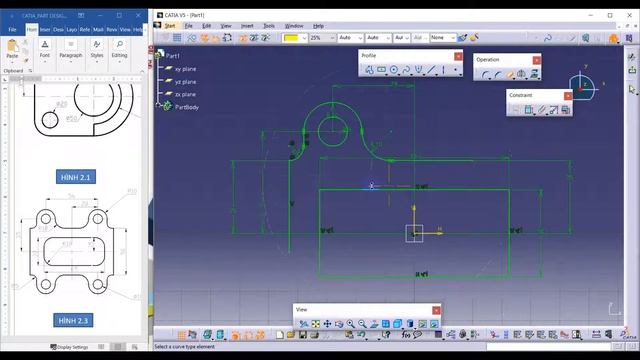Open the yellow color dropdown

pos(304,38)
